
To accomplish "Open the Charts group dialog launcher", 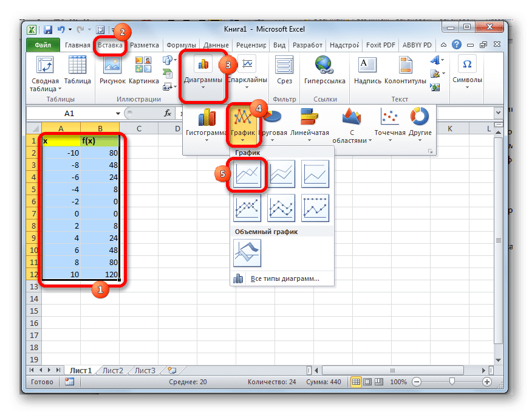I will pos(430,151).
